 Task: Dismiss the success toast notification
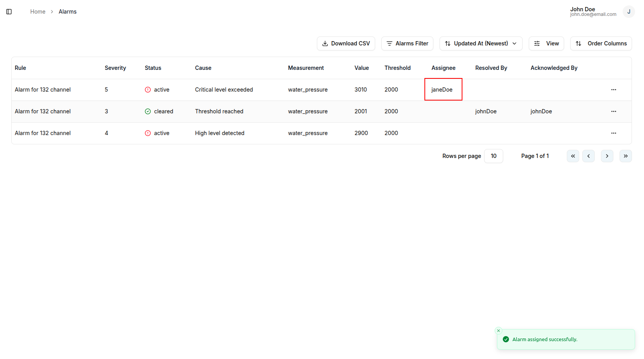coord(499,331)
